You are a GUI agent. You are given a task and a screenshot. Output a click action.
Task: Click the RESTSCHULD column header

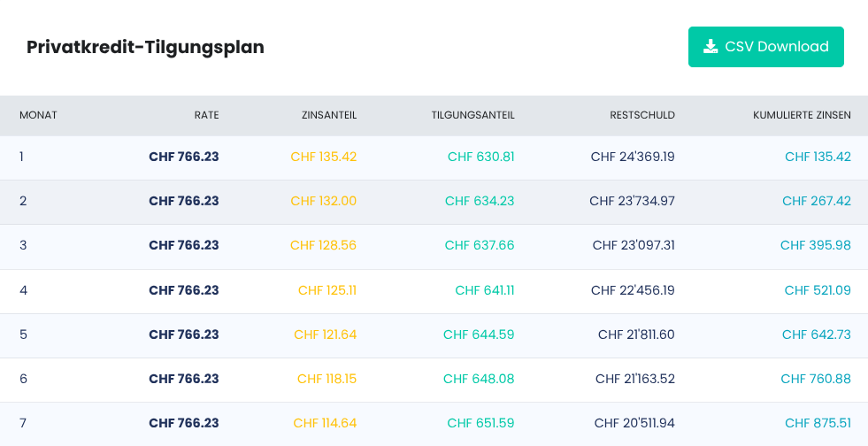642,115
